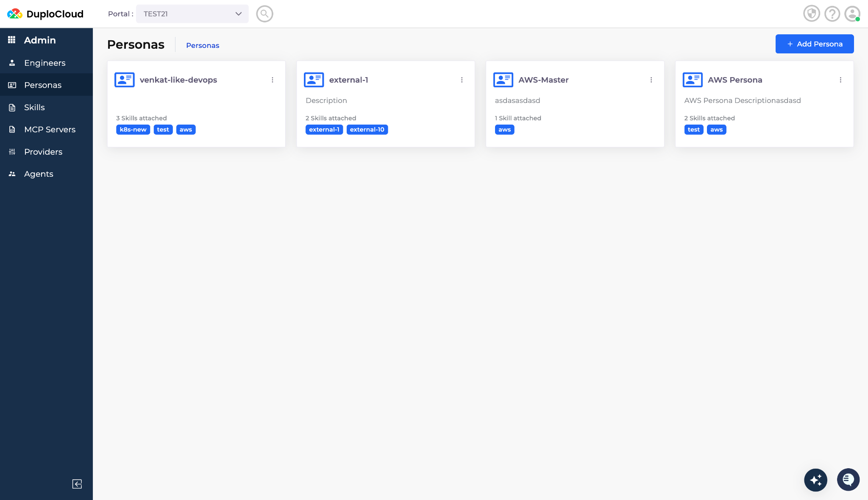868x500 pixels.
Task: Click the external-10 skill badge
Action: 367,130
